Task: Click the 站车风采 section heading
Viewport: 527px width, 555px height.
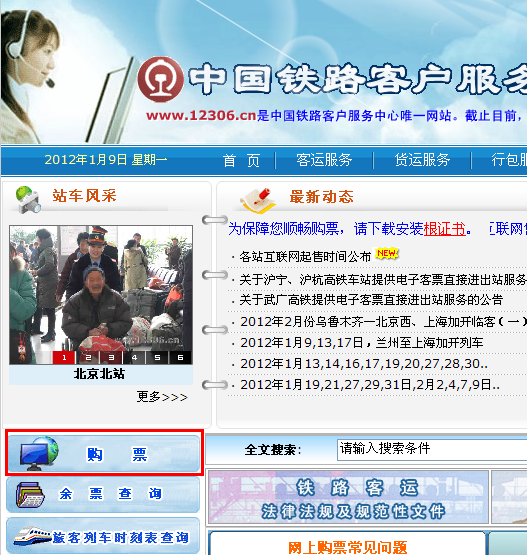Action: point(84,196)
